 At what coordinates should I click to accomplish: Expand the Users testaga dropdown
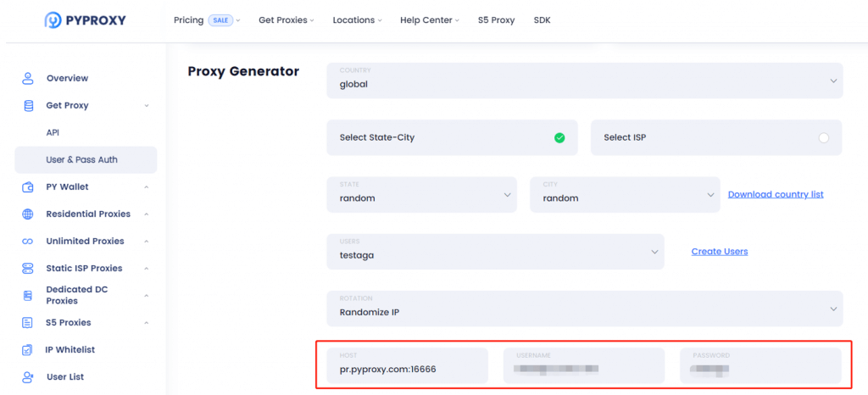pyautogui.click(x=495, y=251)
